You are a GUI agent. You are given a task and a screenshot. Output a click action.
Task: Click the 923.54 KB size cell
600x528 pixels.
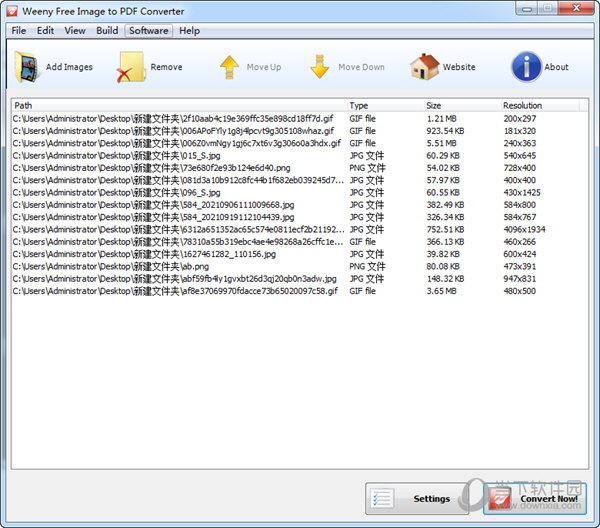[445, 131]
